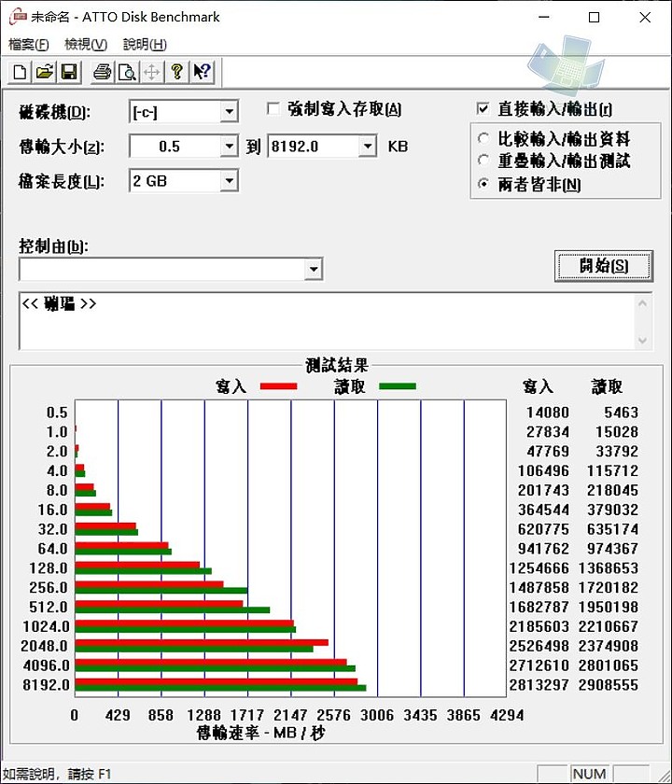The image size is (672, 784).
Task: Enable the 強制寫入存取 checkbox
Action: click(273, 109)
